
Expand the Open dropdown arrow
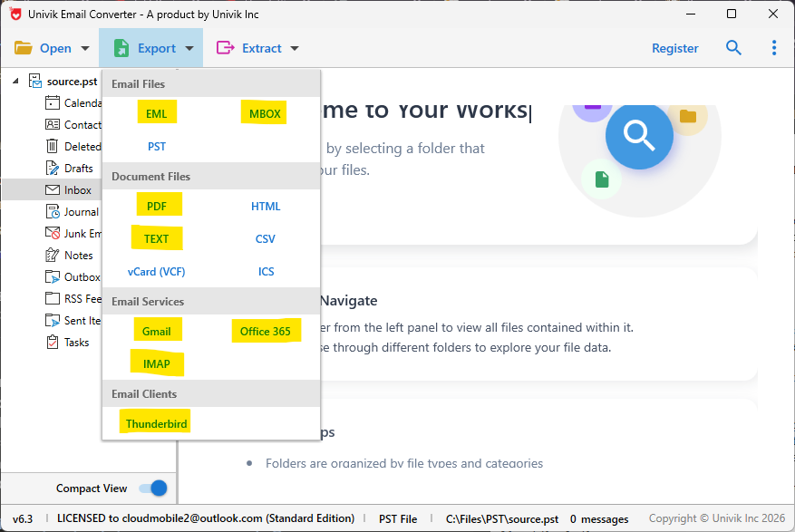pyautogui.click(x=85, y=49)
